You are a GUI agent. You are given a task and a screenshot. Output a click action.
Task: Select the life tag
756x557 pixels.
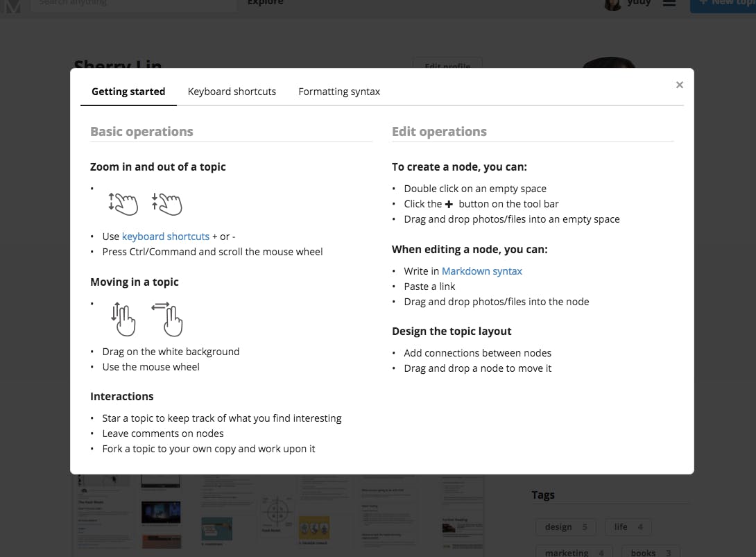628,526
